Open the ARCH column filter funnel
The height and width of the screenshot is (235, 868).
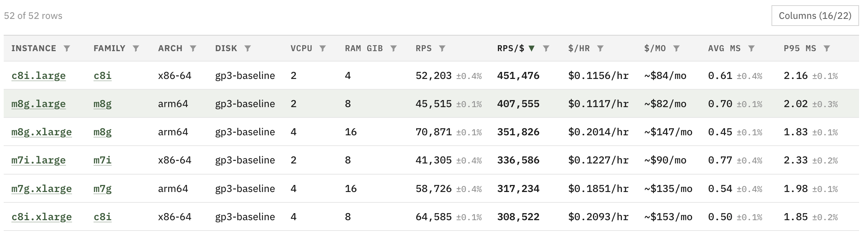coord(193,49)
